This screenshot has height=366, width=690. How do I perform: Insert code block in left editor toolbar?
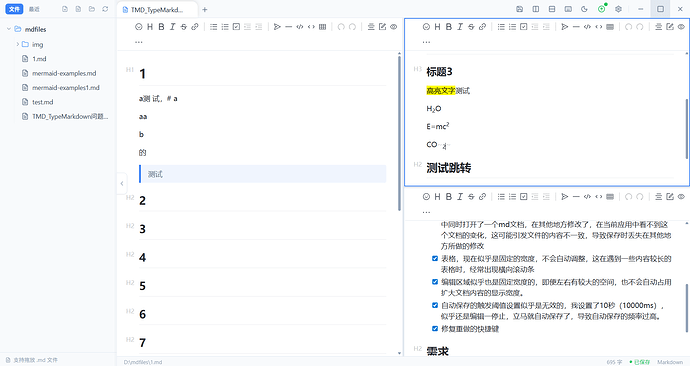point(300,27)
